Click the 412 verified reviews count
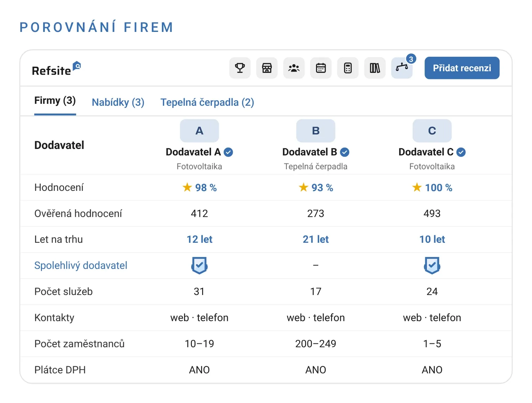 click(x=199, y=213)
